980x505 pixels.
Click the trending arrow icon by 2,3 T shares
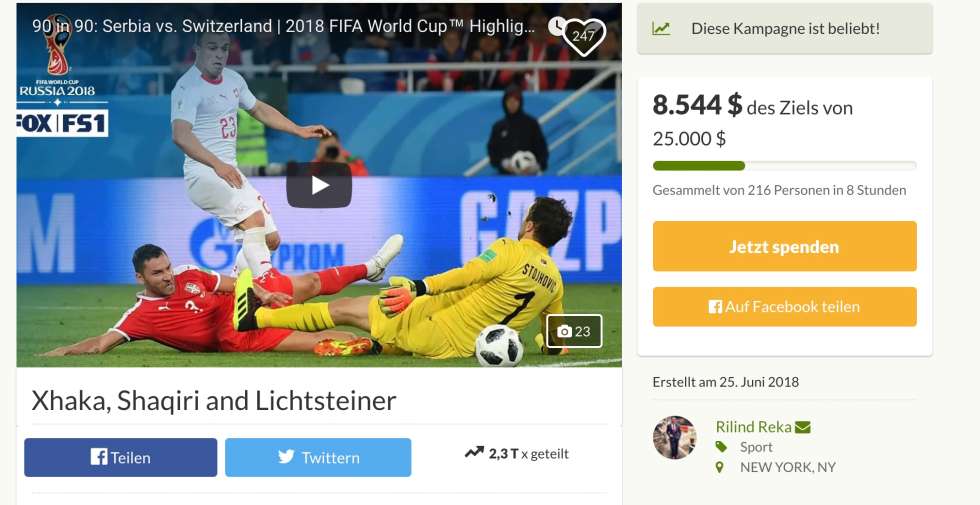(474, 452)
